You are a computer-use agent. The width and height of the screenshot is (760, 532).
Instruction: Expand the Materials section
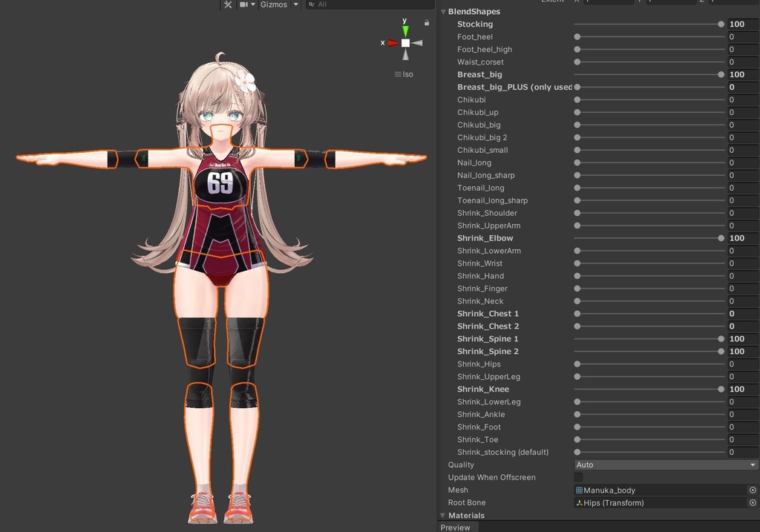[442, 516]
